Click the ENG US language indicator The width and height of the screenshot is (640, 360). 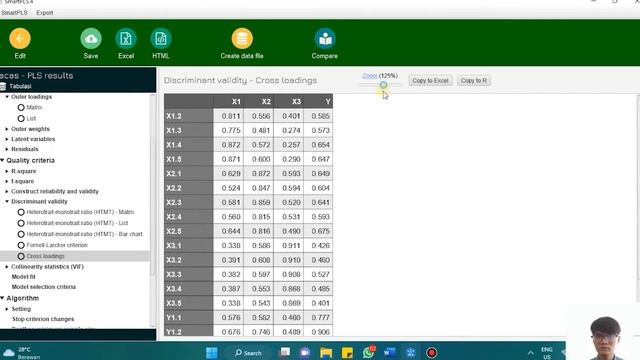[547, 353]
